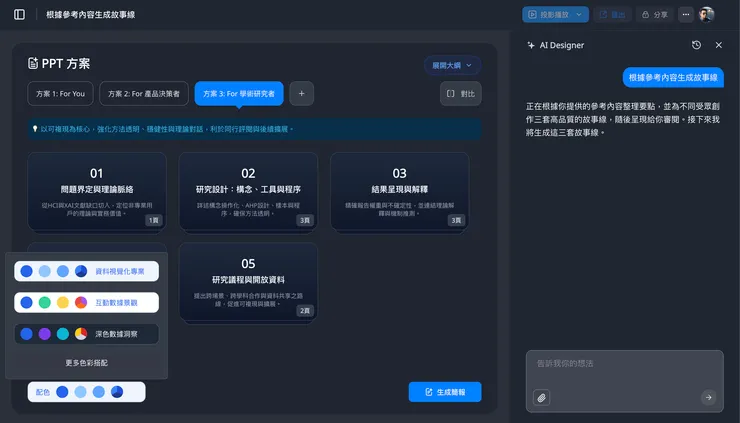View AI Designer chat history
The height and width of the screenshot is (423, 740).
696,45
